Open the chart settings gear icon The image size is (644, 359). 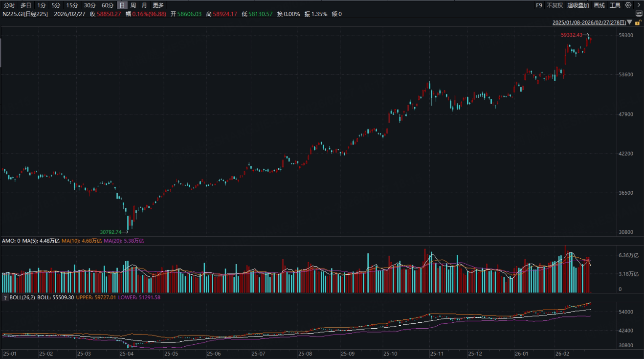628,5
